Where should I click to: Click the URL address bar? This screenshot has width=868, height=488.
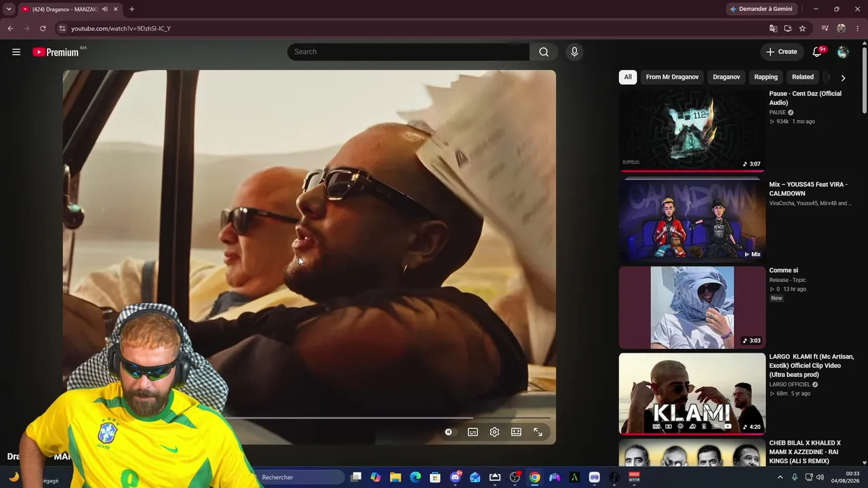[x=414, y=28]
